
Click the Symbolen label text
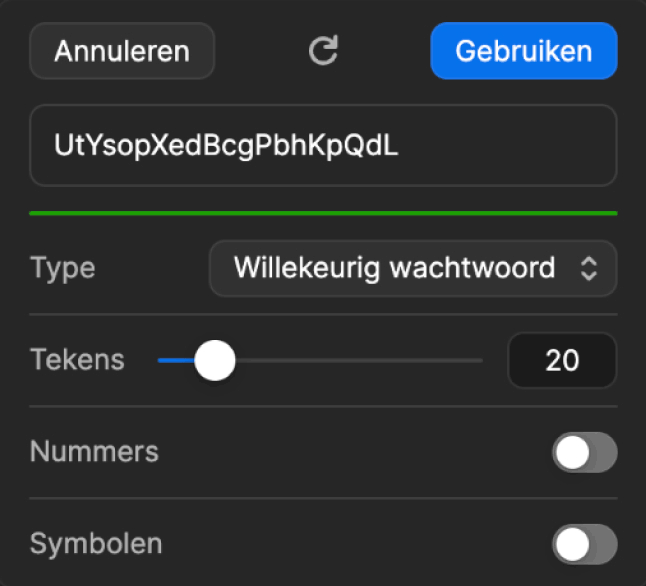[96, 544]
